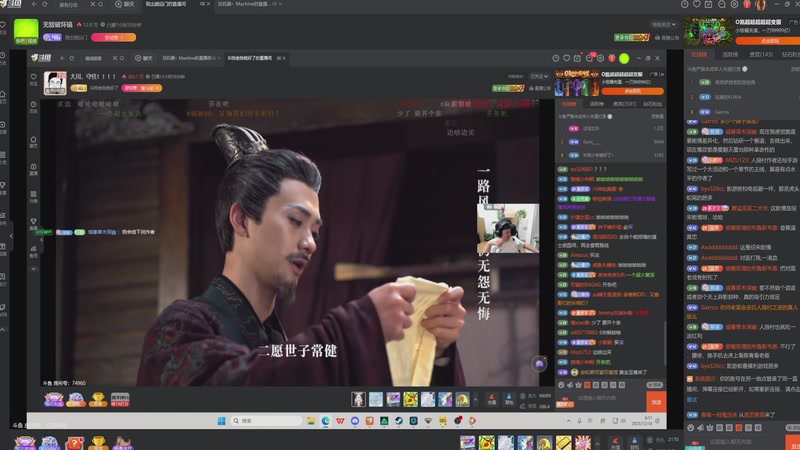
Task: Go back using outer window's back arrow
Action: click(x=34, y=4)
